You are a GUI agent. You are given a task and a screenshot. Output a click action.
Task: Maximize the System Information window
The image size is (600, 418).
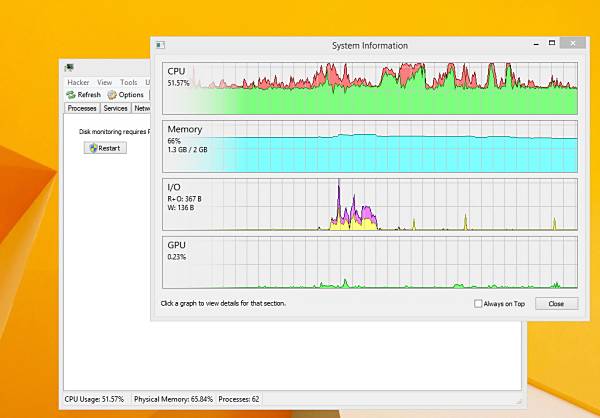coord(552,43)
